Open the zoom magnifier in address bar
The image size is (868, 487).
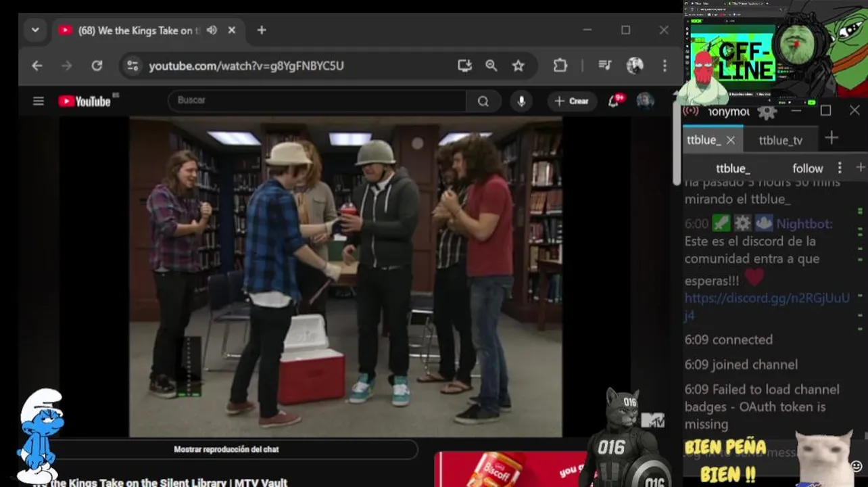[491, 66]
